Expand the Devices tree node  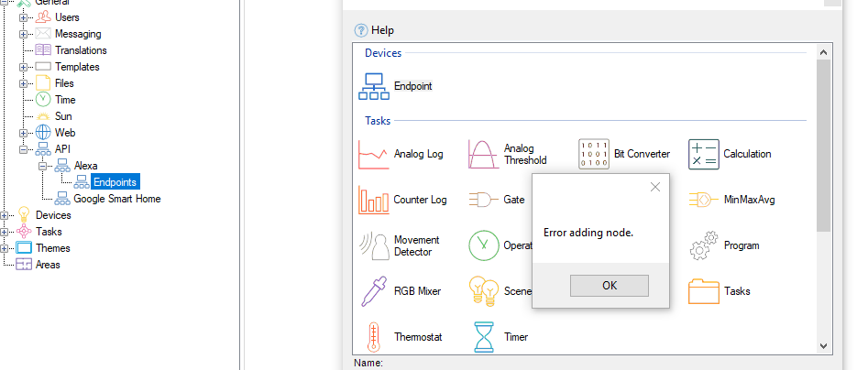[x=6, y=215]
